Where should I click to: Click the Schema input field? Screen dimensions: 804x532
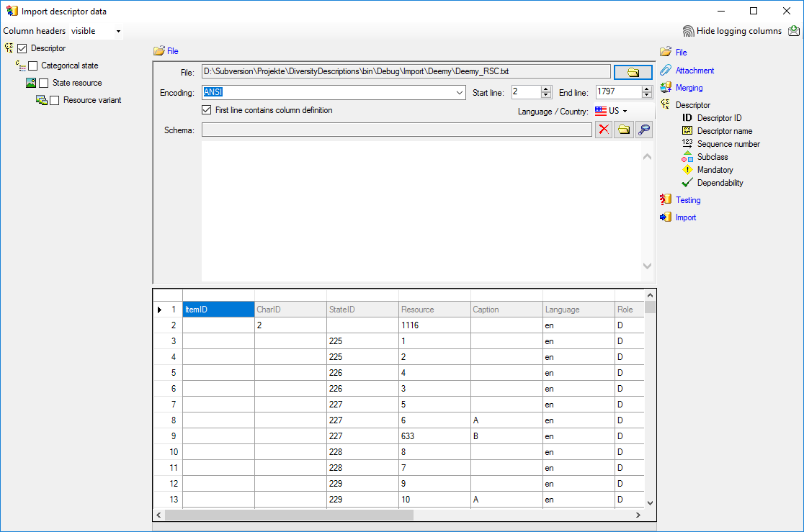[397, 130]
